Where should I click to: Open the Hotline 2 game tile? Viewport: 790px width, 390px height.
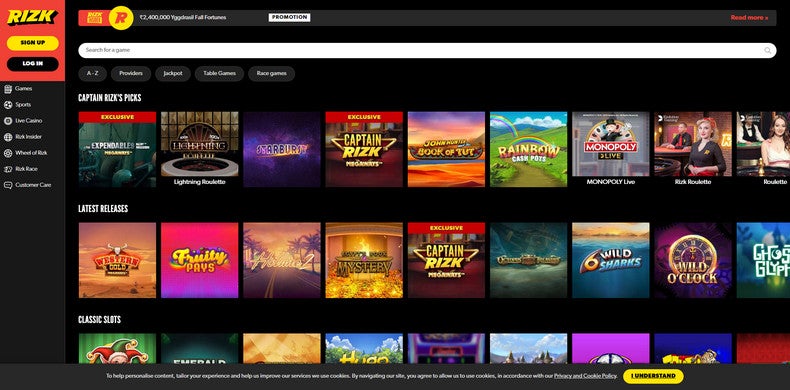click(282, 261)
